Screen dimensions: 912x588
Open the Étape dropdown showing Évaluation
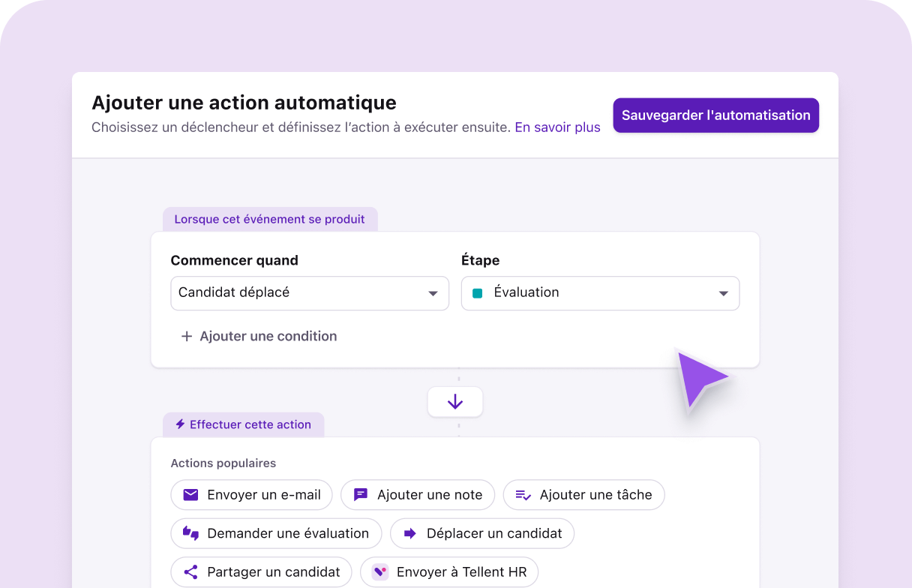click(x=600, y=292)
